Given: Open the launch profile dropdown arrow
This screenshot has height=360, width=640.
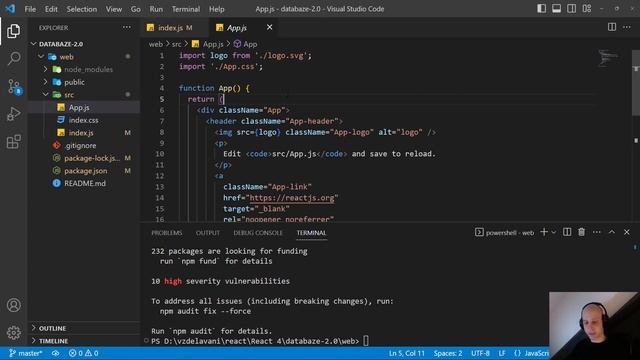Looking at the screenshot, I should coord(553,232).
